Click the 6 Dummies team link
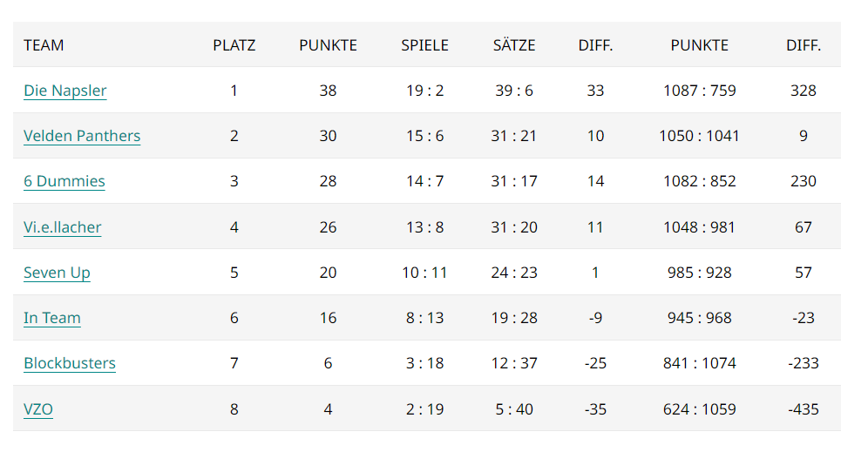This screenshot has height=452, width=868. [x=64, y=181]
